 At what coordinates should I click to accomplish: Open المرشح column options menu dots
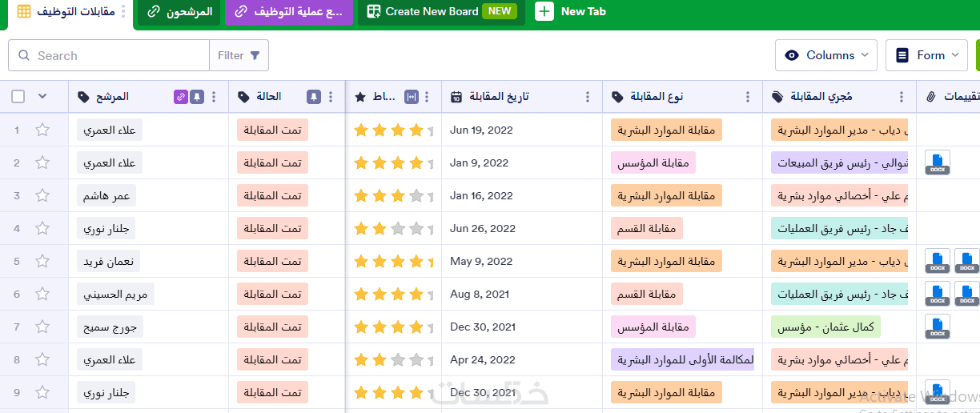pyautogui.click(x=214, y=97)
